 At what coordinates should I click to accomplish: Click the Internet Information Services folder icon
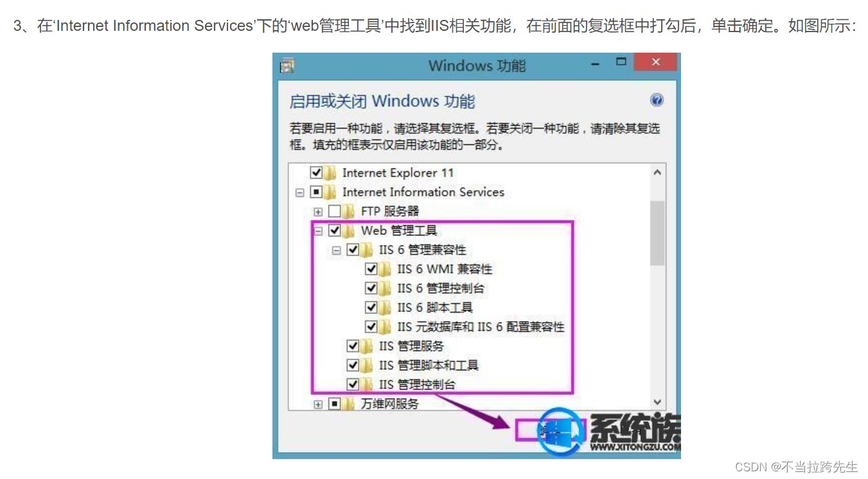click(330, 192)
